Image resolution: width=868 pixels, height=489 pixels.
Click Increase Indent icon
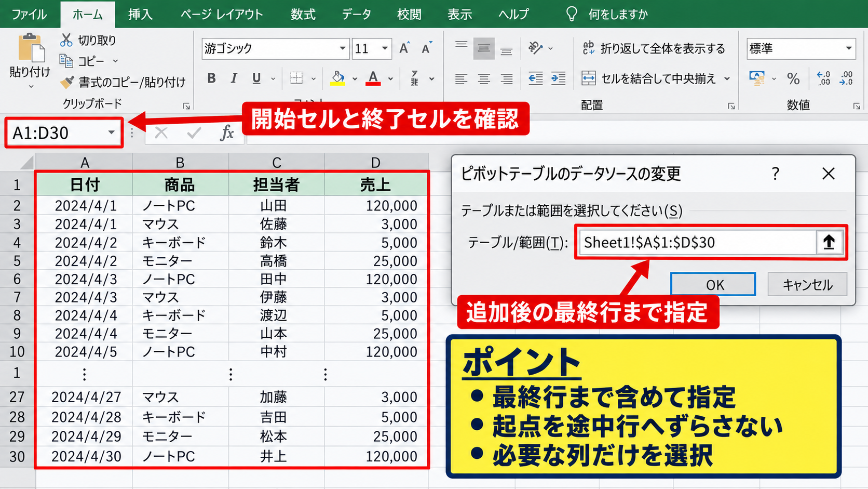tap(558, 78)
